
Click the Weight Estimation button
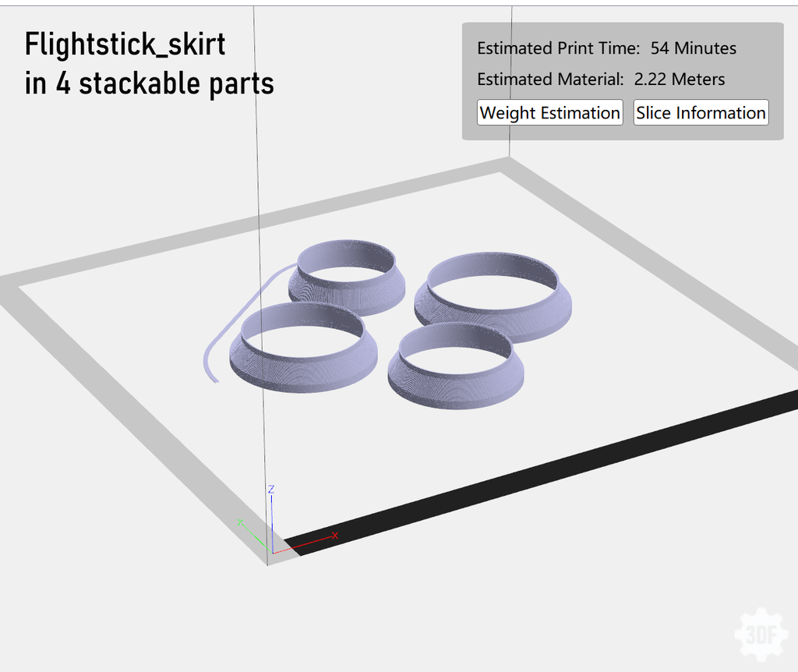(x=549, y=112)
